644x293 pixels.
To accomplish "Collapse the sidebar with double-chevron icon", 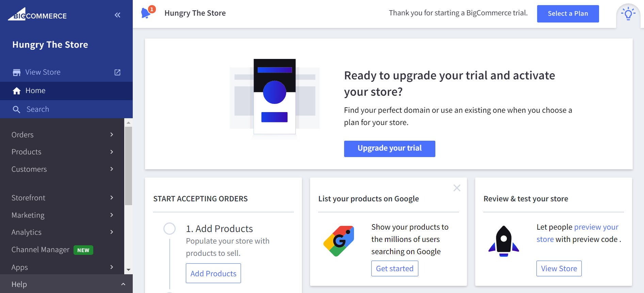I will coord(117,15).
